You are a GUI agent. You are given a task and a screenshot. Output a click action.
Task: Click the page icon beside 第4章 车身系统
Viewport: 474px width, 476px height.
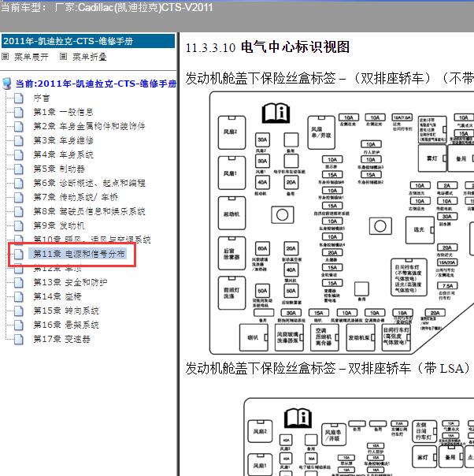pos(19,154)
